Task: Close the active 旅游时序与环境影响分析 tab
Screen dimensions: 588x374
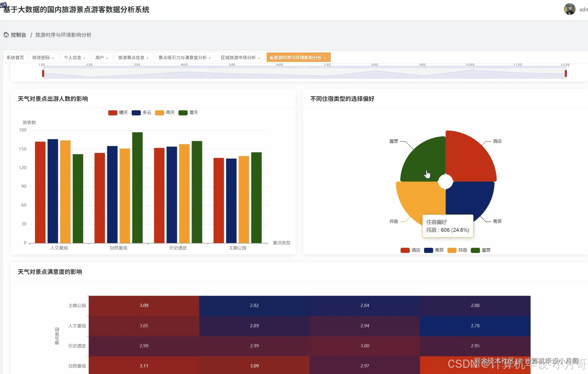Action: pos(325,58)
